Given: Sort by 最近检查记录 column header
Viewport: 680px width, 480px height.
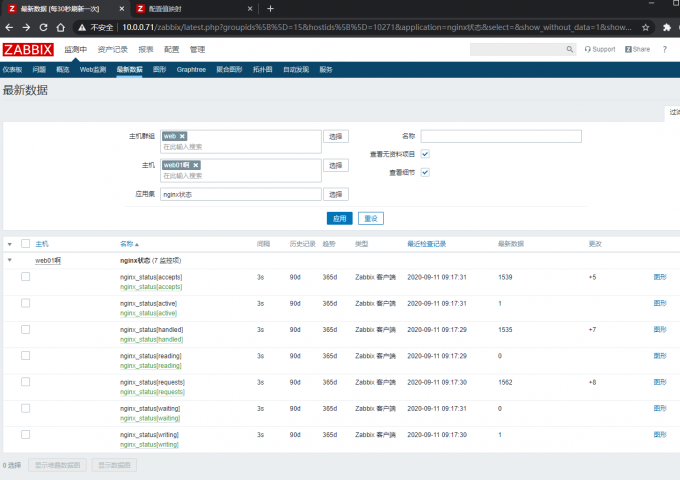Looking at the screenshot, I should [x=426, y=244].
